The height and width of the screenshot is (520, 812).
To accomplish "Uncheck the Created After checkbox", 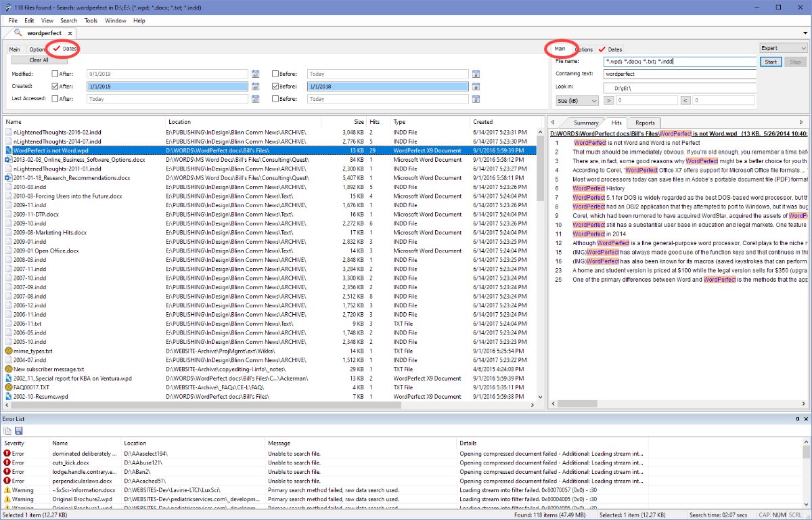I will 55,86.
